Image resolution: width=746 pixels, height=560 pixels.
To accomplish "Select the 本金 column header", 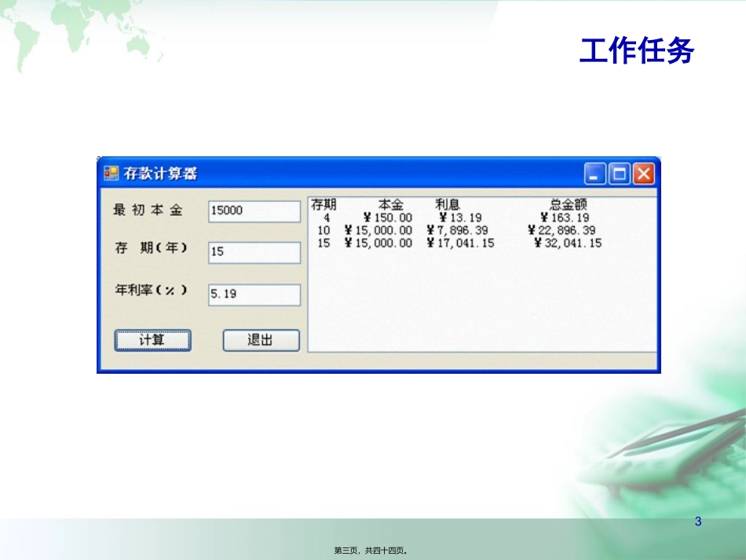I will pyautogui.click(x=390, y=204).
